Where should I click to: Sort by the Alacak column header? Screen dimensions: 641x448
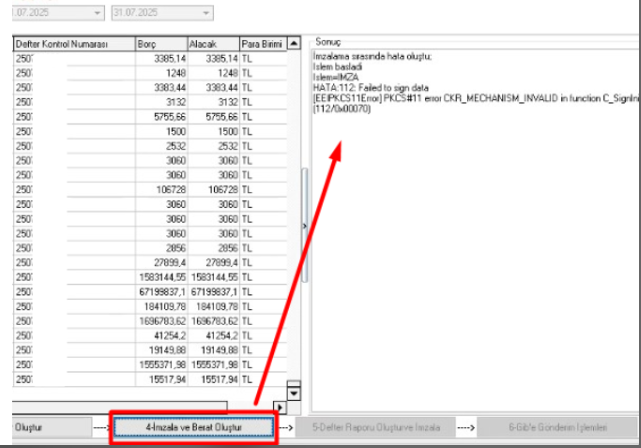[x=212, y=44]
